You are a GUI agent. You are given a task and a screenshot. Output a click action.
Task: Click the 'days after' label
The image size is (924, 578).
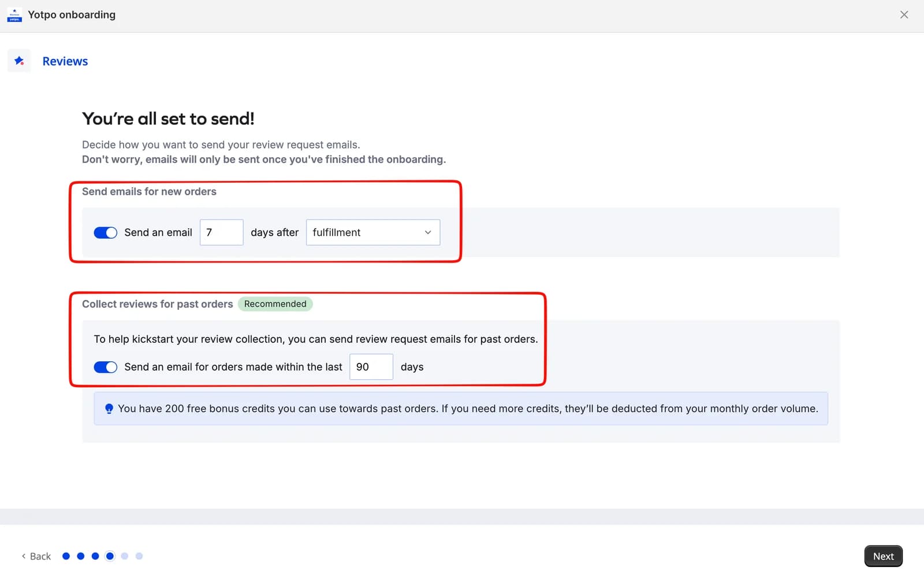pyautogui.click(x=275, y=232)
